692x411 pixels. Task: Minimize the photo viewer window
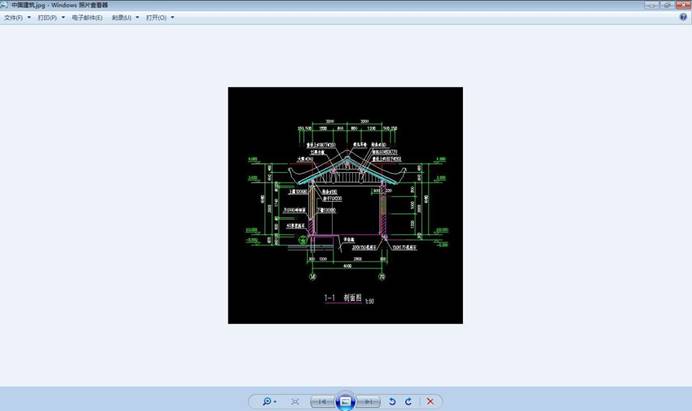[x=650, y=5]
